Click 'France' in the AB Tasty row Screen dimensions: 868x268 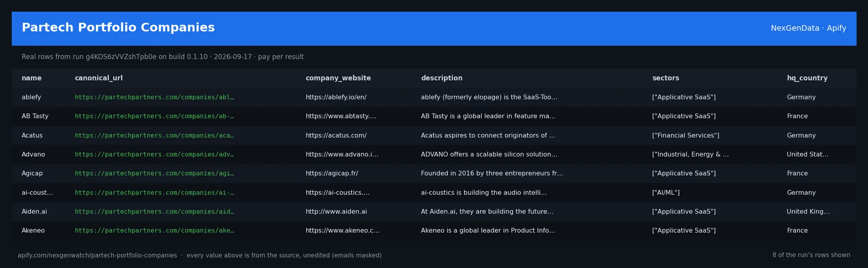tap(797, 116)
